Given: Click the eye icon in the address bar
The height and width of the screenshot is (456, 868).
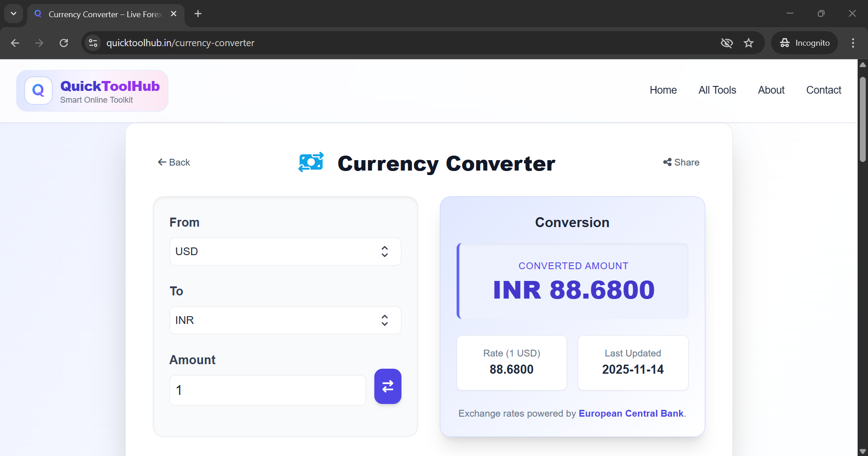Looking at the screenshot, I should (x=726, y=43).
